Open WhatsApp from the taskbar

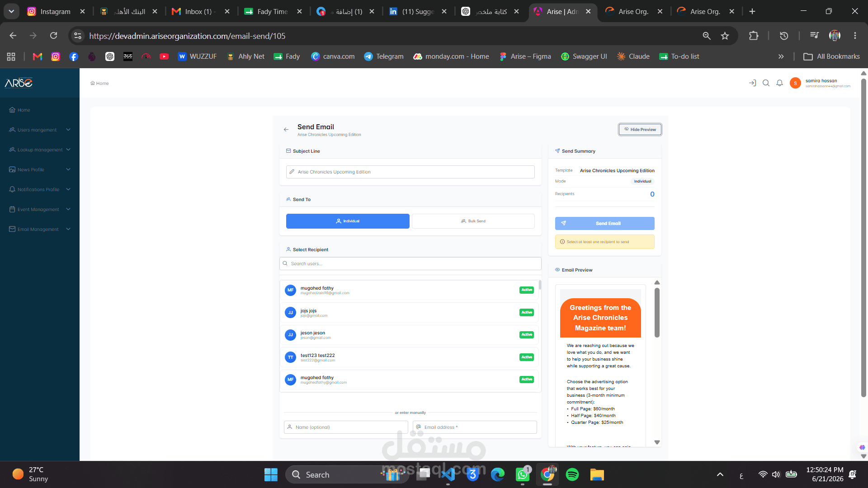[x=523, y=474]
